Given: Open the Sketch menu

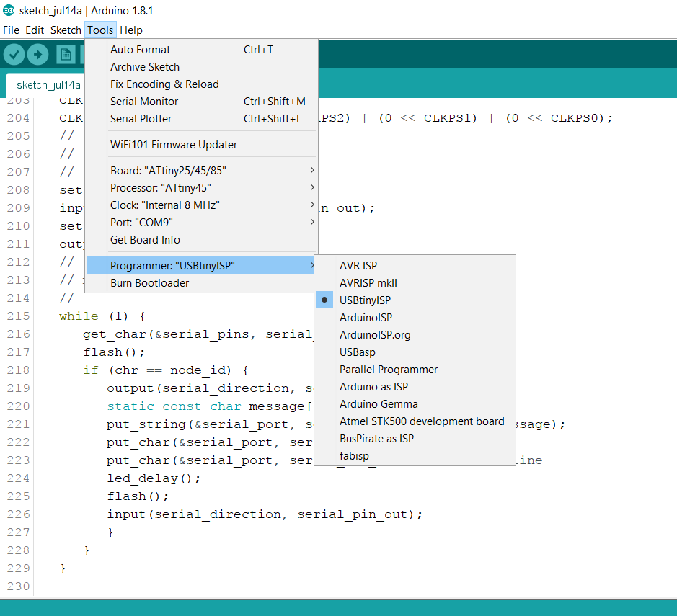Looking at the screenshot, I should coord(66,30).
